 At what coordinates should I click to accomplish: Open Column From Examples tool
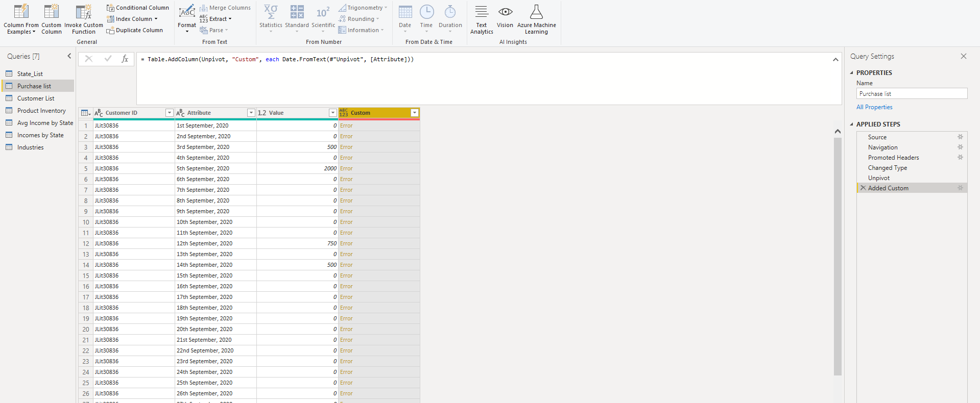21,19
